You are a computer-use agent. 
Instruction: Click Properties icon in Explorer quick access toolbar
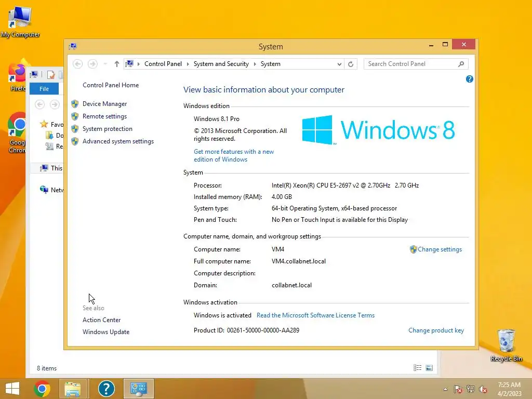pos(51,75)
